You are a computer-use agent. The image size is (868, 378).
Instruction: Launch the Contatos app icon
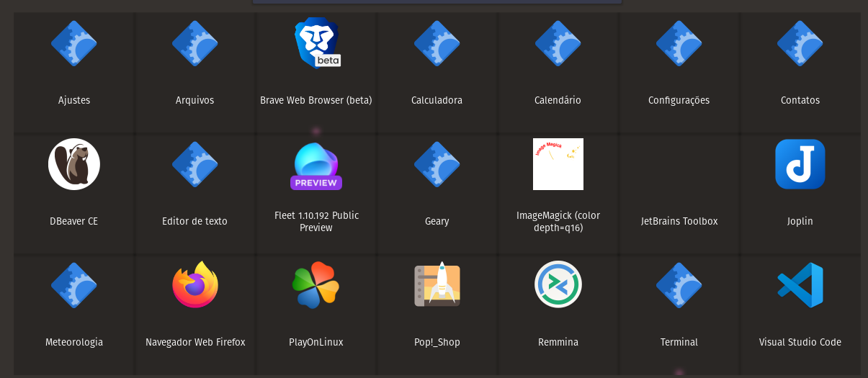[800, 43]
